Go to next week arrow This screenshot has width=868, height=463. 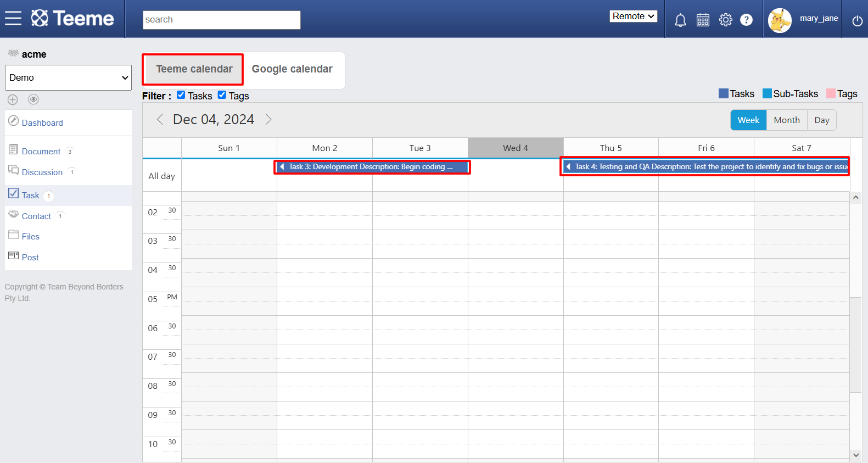point(268,119)
